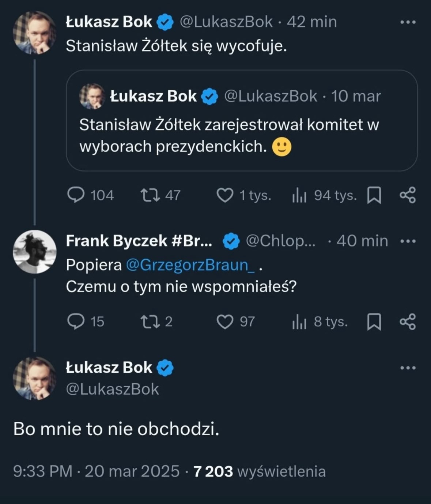
Task: Reply to Łukasz Bok's top tweet
Action: point(76,195)
